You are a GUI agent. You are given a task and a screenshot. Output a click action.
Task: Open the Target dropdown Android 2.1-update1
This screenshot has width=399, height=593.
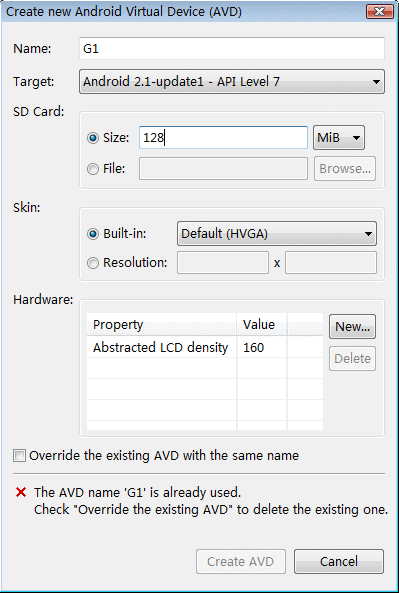(231, 81)
